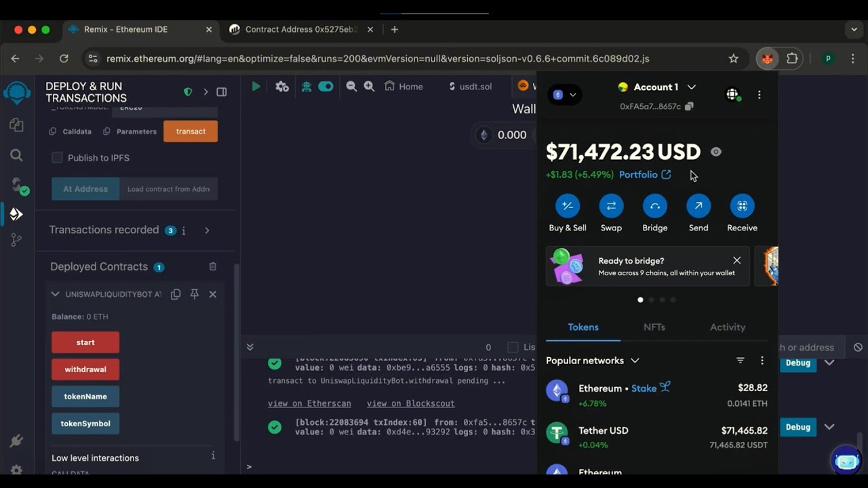This screenshot has height=488, width=868.
Task: Click the Buy & Sell round button
Action: [x=568, y=206]
